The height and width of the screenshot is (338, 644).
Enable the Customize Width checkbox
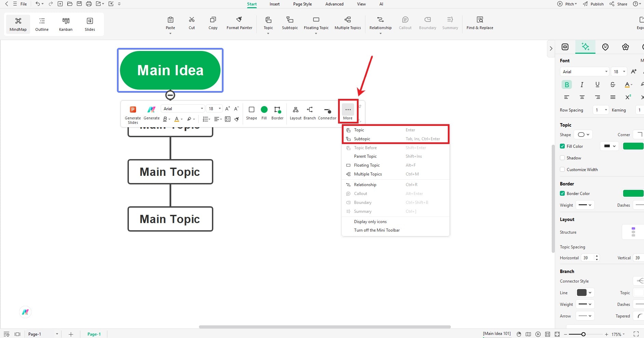[562, 169]
